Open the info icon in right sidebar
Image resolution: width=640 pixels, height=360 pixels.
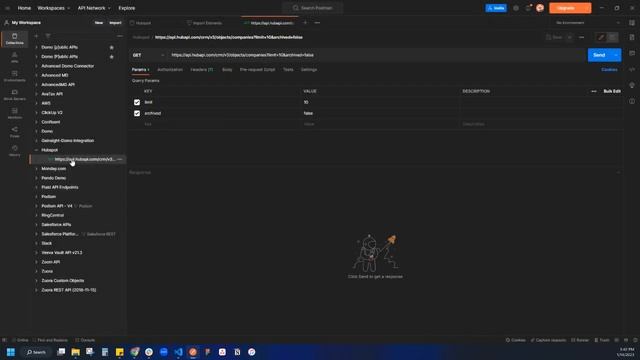pos(632,101)
